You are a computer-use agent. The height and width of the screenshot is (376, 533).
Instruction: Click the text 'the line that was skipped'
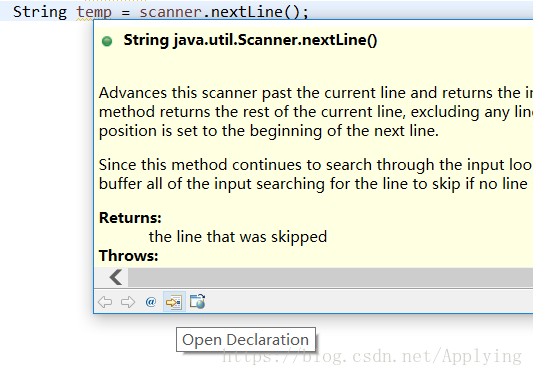(238, 237)
